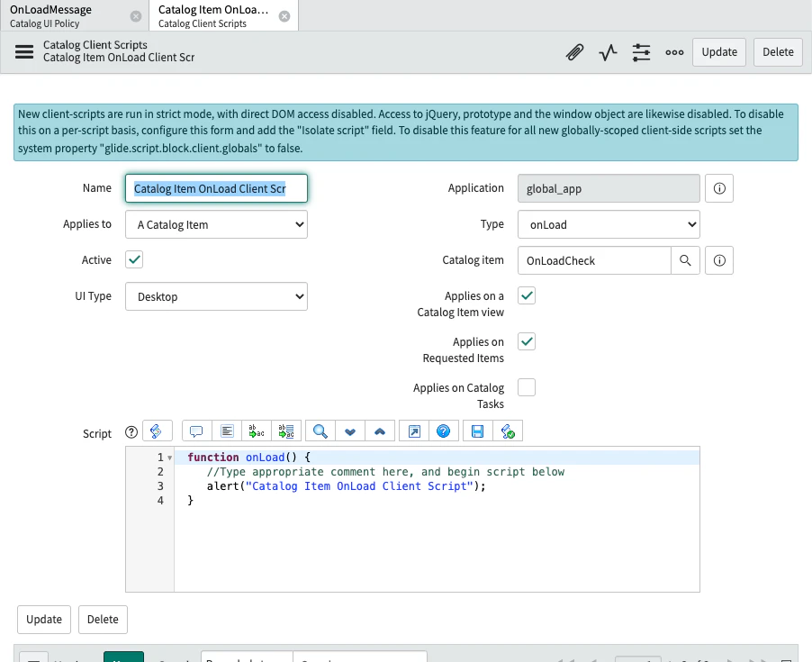Open the hamburger context menu
The image size is (812, 662).
23,52
